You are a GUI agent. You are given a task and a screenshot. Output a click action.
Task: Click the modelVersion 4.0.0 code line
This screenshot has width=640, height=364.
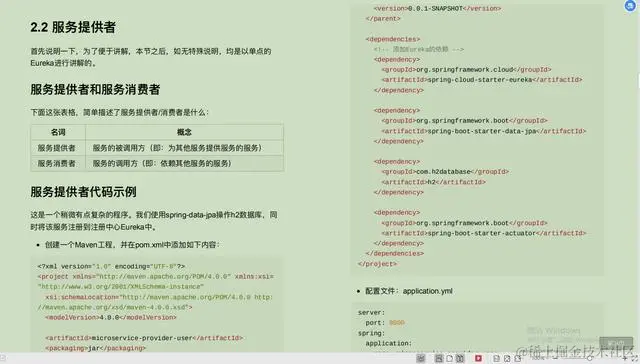(111, 317)
